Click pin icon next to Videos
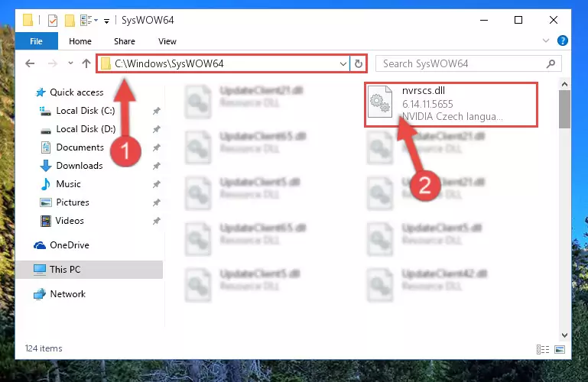The width and height of the screenshot is (588, 382). (x=157, y=221)
